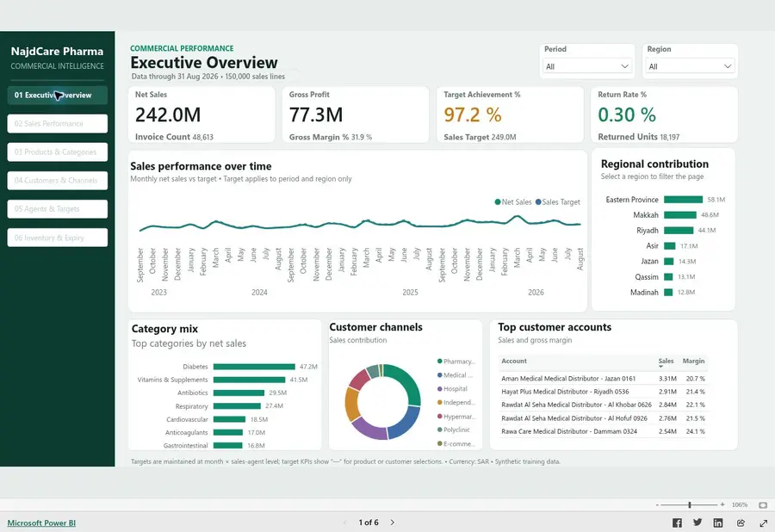Select Qassim region bar

668,276
